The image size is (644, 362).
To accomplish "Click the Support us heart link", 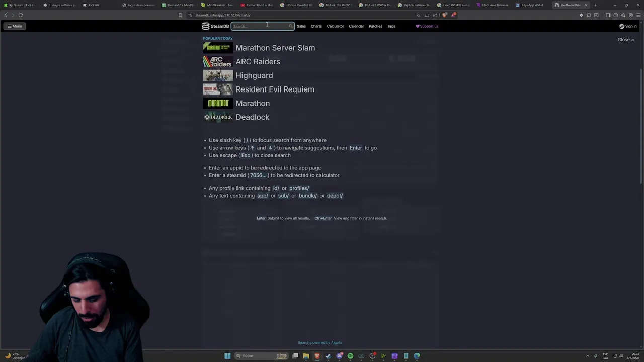I will (427, 26).
